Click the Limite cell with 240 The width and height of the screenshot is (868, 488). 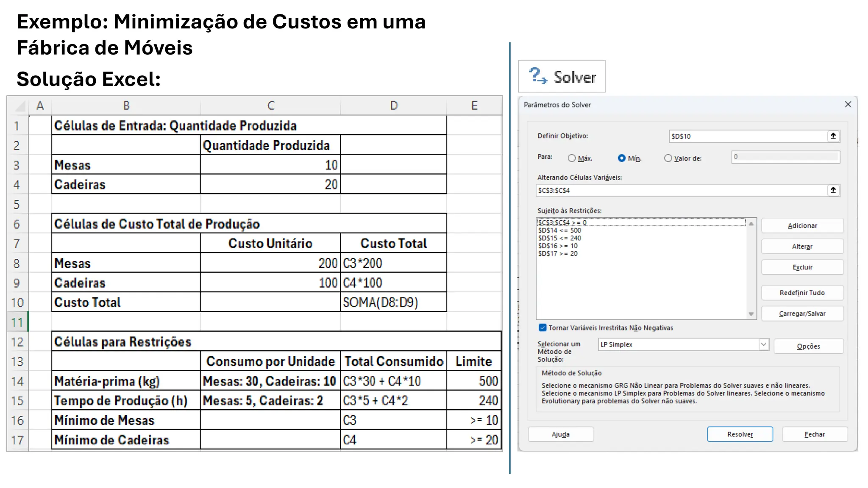tap(474, 400)
